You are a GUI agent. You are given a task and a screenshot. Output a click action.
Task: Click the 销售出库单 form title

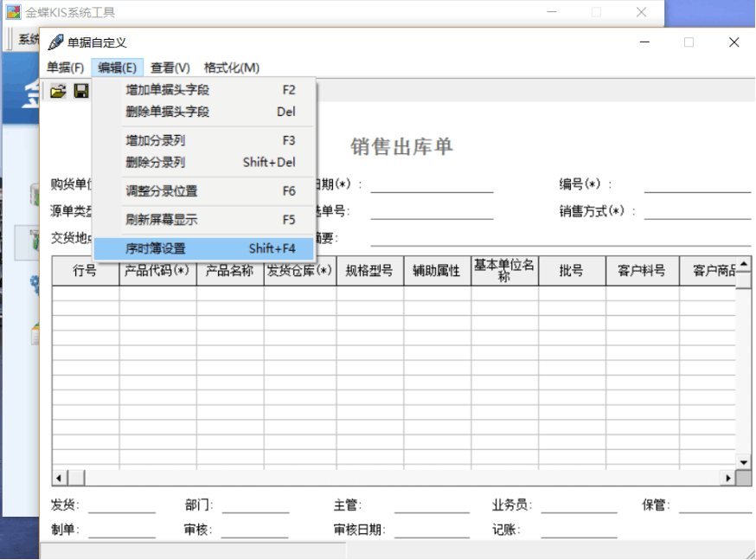click(401, 146)
